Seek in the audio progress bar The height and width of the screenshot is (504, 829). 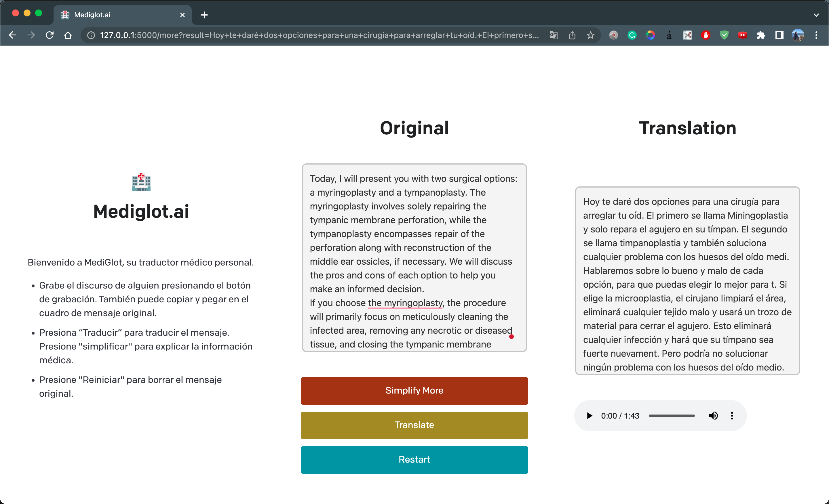672,416
